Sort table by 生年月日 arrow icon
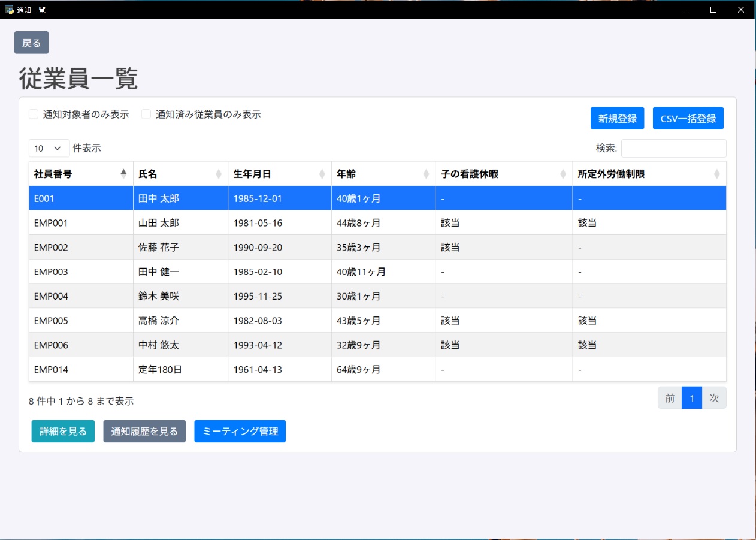756x540 pixels. pyautogui.click(x=322, y=174)
